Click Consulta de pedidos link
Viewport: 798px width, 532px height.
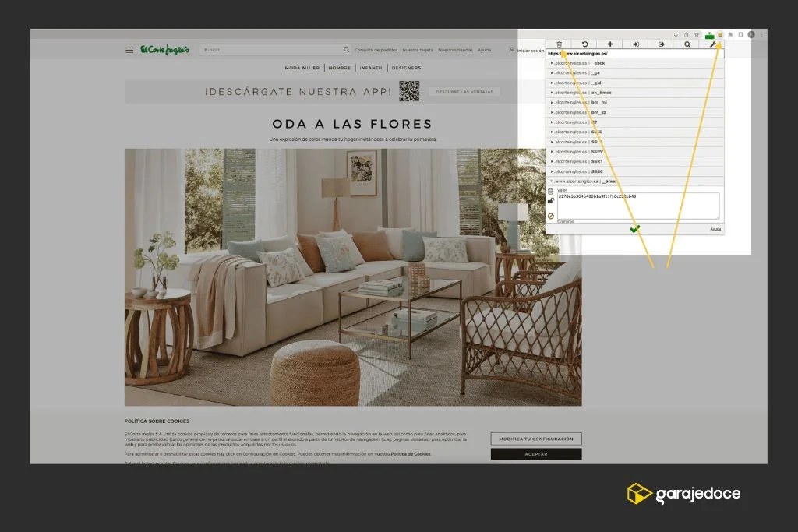coord(376,50)
